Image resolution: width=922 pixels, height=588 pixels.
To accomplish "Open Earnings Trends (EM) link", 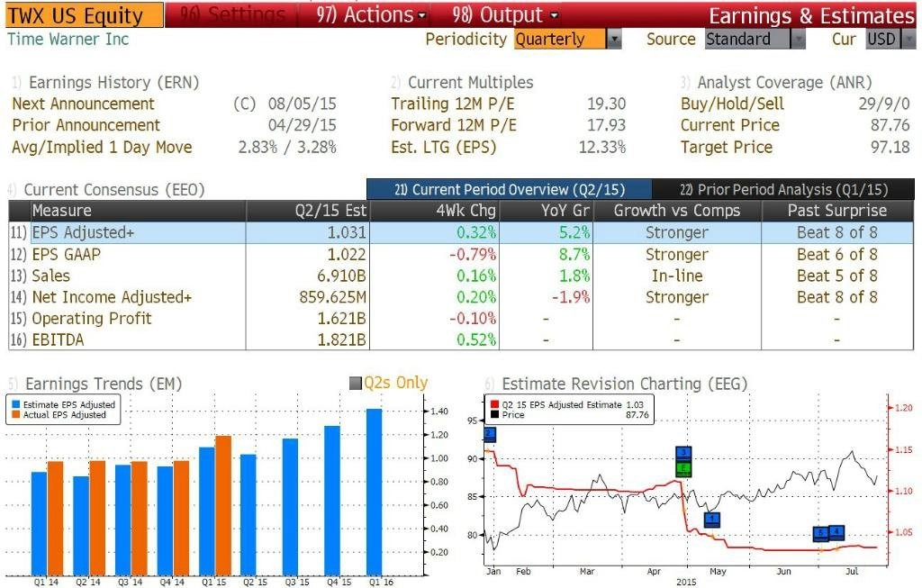I will click(x=104, y=384).
